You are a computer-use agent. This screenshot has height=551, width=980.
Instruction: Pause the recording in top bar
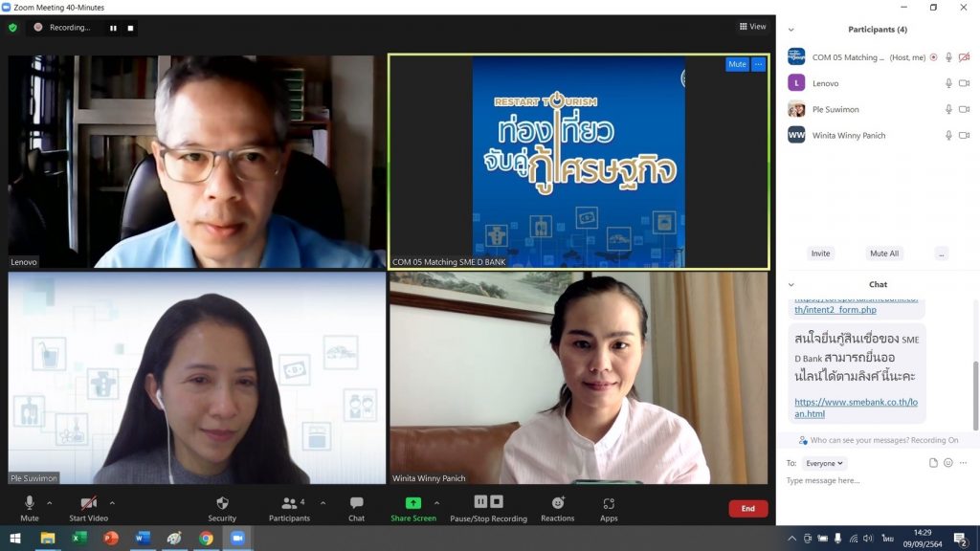[113, 28]
